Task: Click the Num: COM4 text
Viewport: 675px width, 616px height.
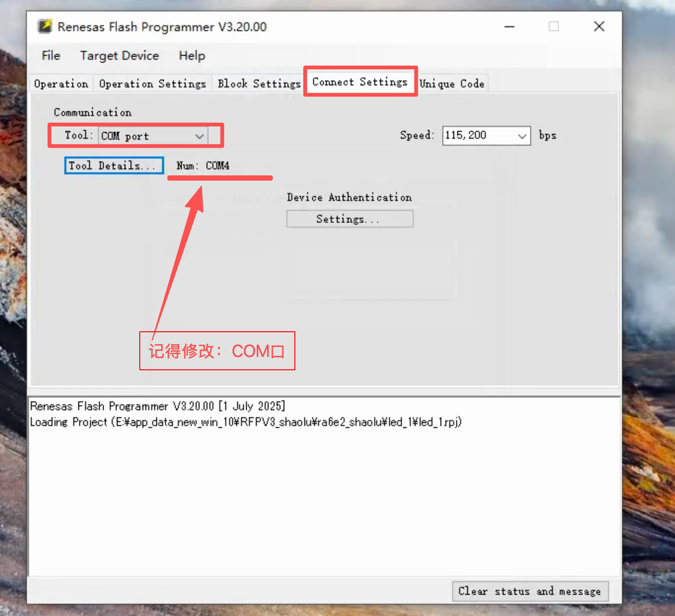Action: point(203,165)
